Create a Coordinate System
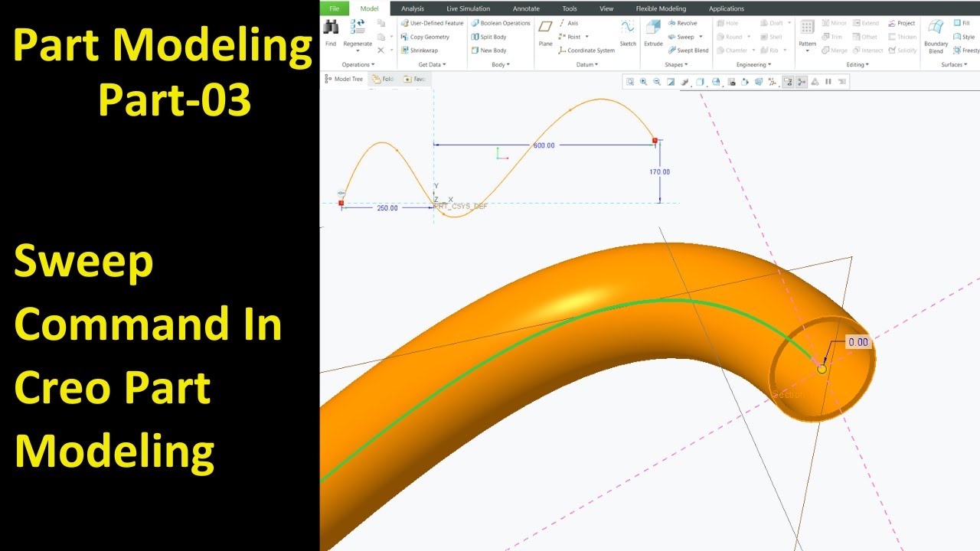This screenshot has height=551, width=980. coord(586,51)
